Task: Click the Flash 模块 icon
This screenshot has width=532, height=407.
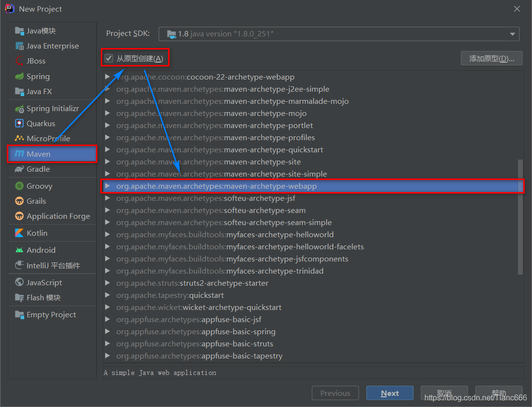Action: tap(19, 297)
